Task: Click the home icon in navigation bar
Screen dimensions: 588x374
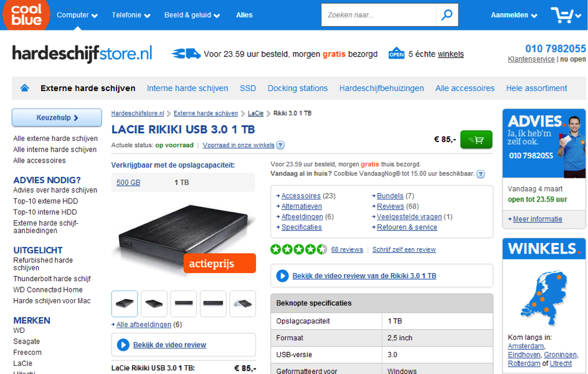Action: tap(25, 88)
